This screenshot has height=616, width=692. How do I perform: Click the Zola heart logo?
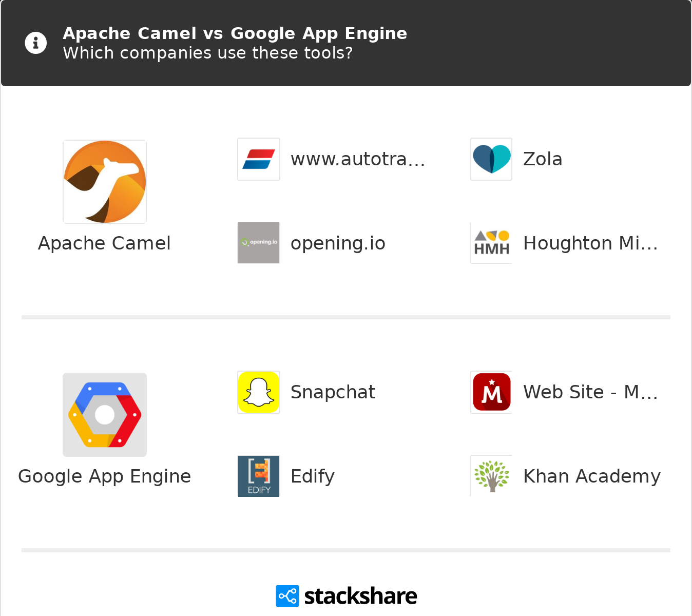491,159
